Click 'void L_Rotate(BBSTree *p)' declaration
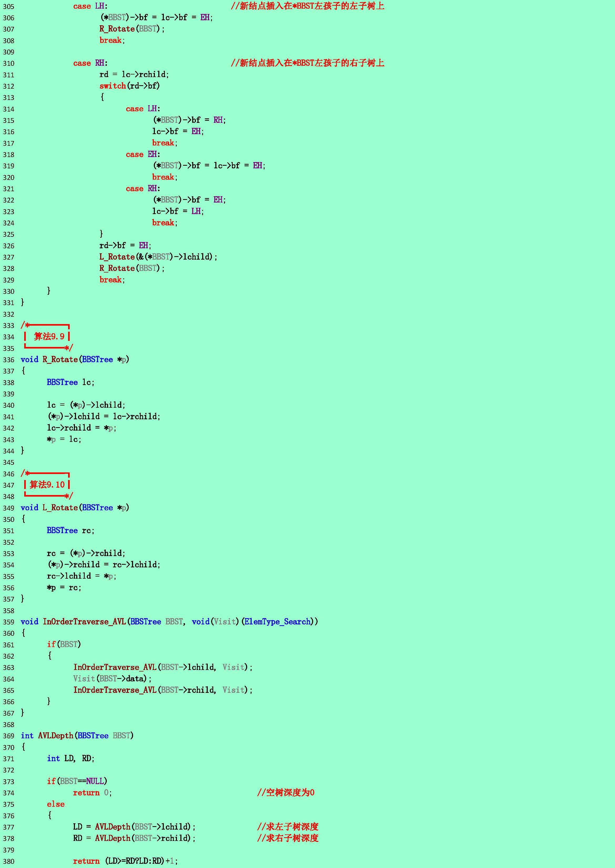Image resolution: width=615 pixels, height=868 pixels. (x=75, y=508)
